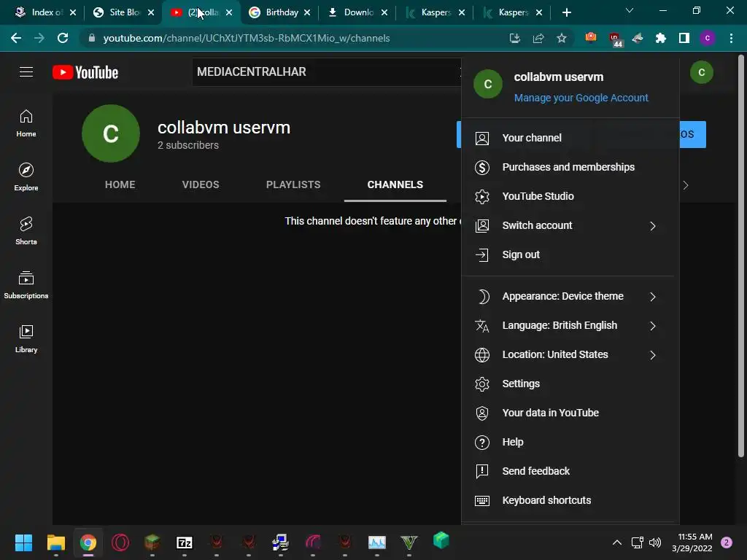Open Library in the sidebar

tap(26, 338)
